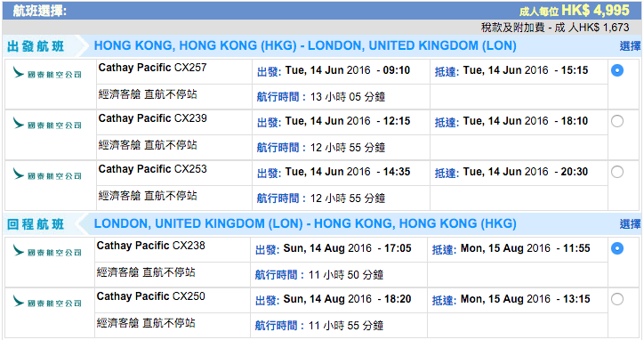The height and width of the screenshot is (340, 644).
Task: Select return flight CX238 radio button
Action: (617, 248)
